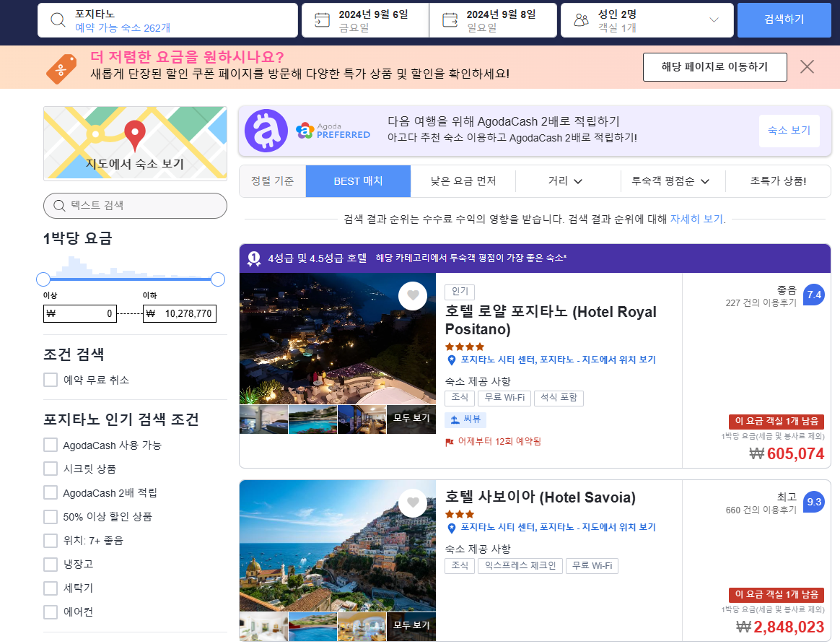
Task: Click the guests icon next to 성인 2명
Action: (582, 19)
